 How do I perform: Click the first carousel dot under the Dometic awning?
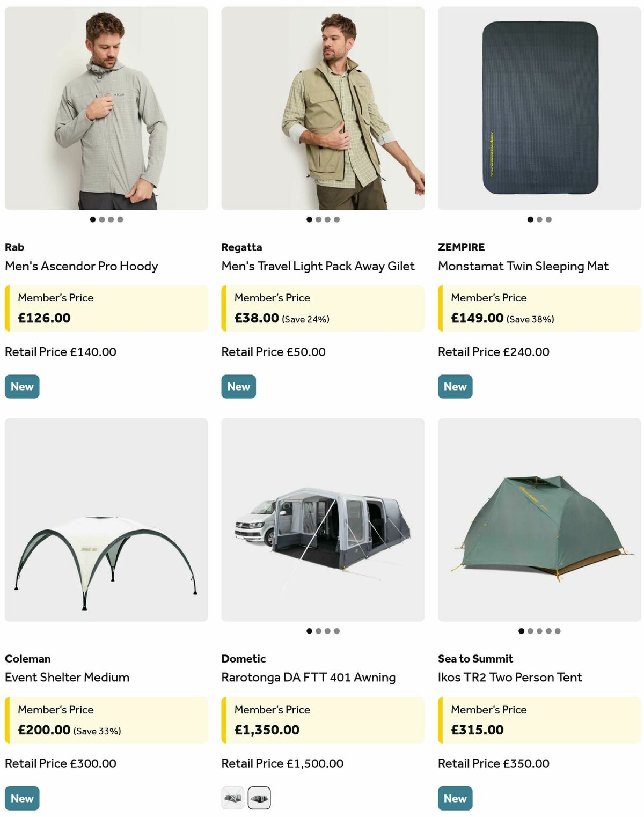(310, 631)
